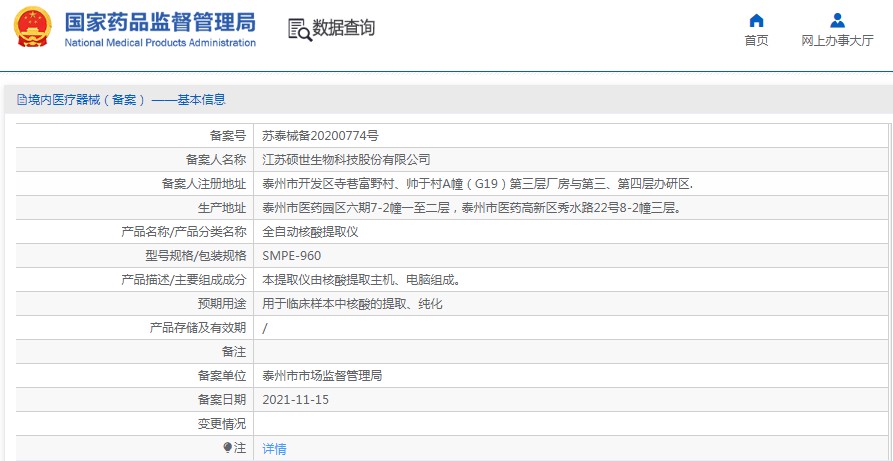Select intended use 用于临床样本中核酸的提取、纯化

352,304
